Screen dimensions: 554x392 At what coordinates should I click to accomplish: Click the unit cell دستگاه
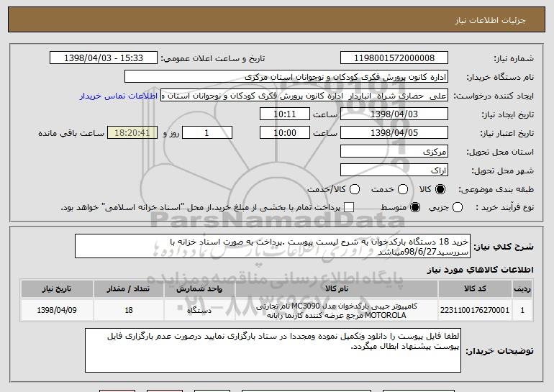pos(199,310)
